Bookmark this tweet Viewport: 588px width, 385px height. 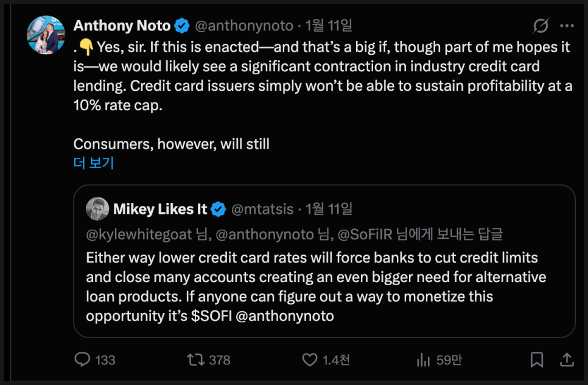(536, 360)
